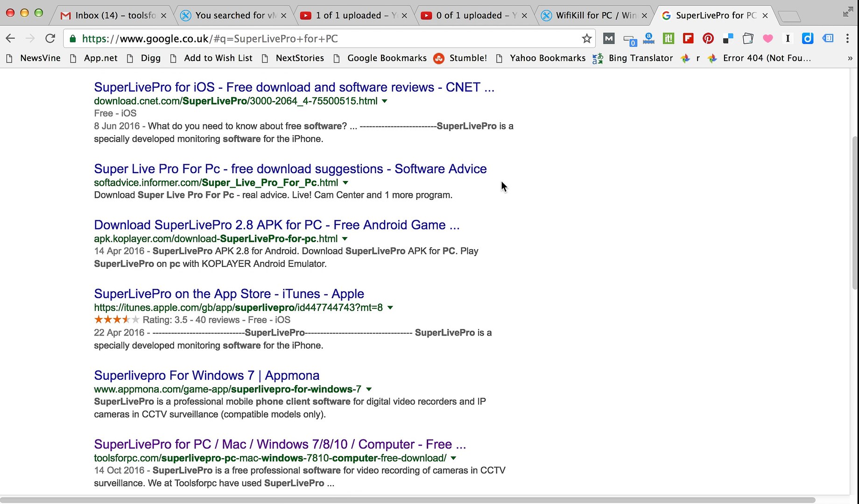Open 'SuperLivePro for iOS' CNET result

[294, 87]
